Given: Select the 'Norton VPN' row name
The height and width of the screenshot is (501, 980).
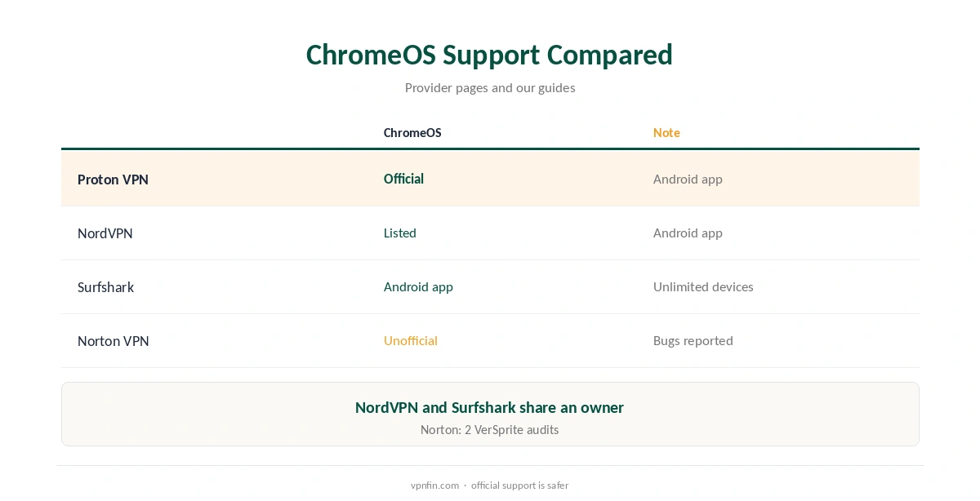Looking at the screenshot, I should point(114,341).
